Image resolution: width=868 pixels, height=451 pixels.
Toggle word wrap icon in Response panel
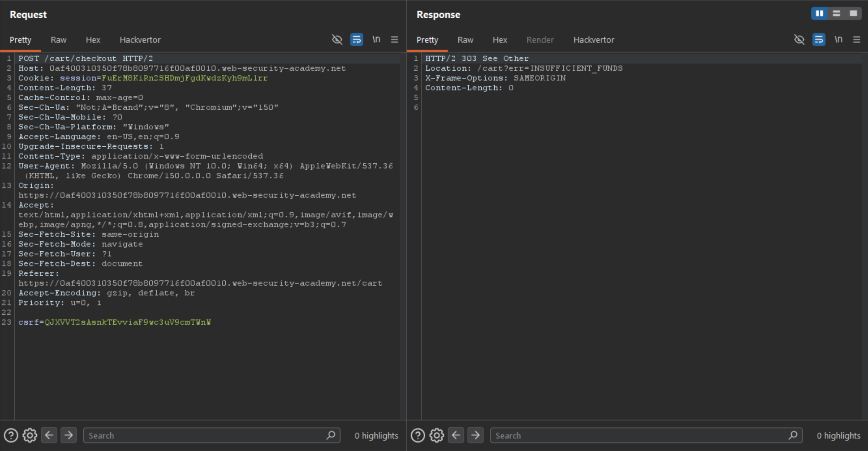point(819,40)
